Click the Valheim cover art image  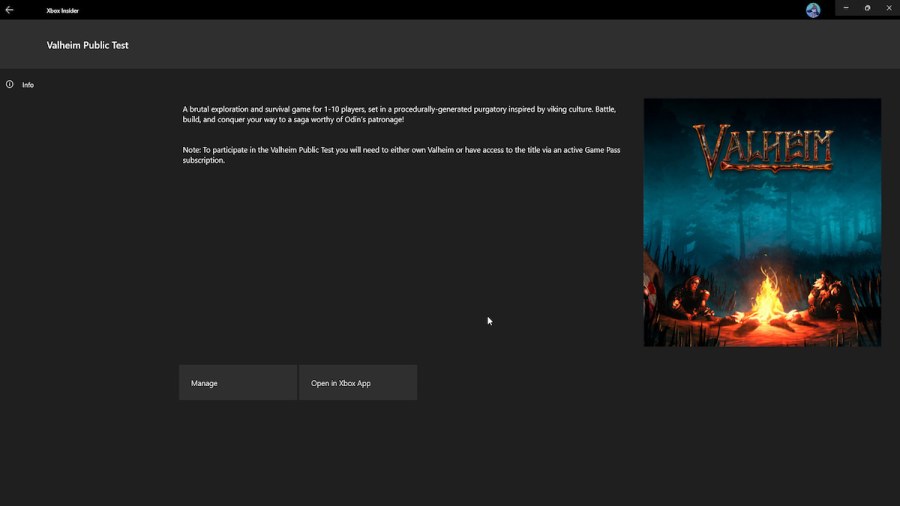click(762, 223)
